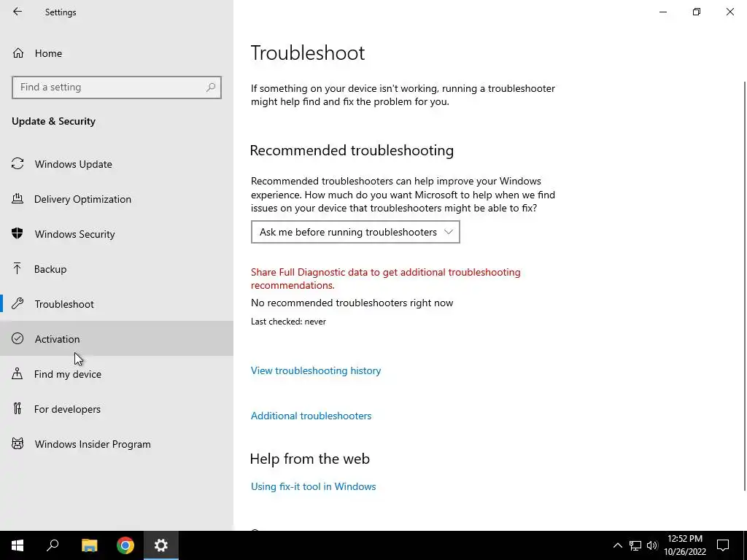Open Backup settings page
The height and width of the screenshot is (560, 747).
coord(117,269)
